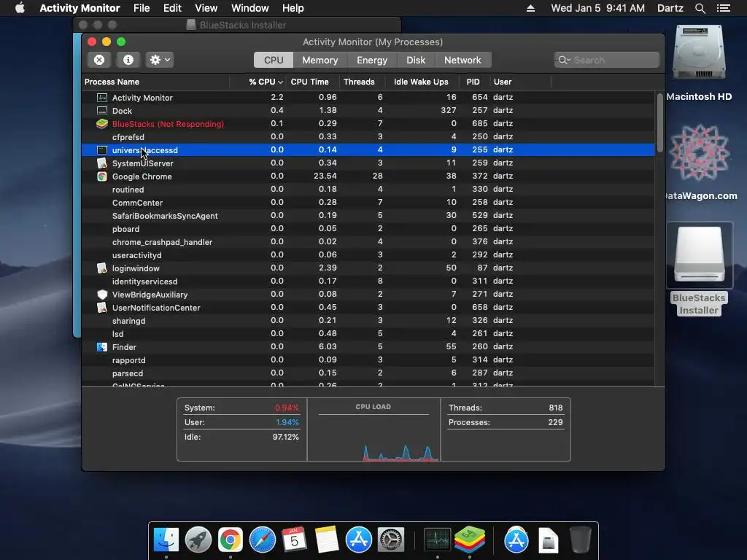747x560 pixels.
Task: Open the process Inspect info button
Action: (x=128, y=60)
